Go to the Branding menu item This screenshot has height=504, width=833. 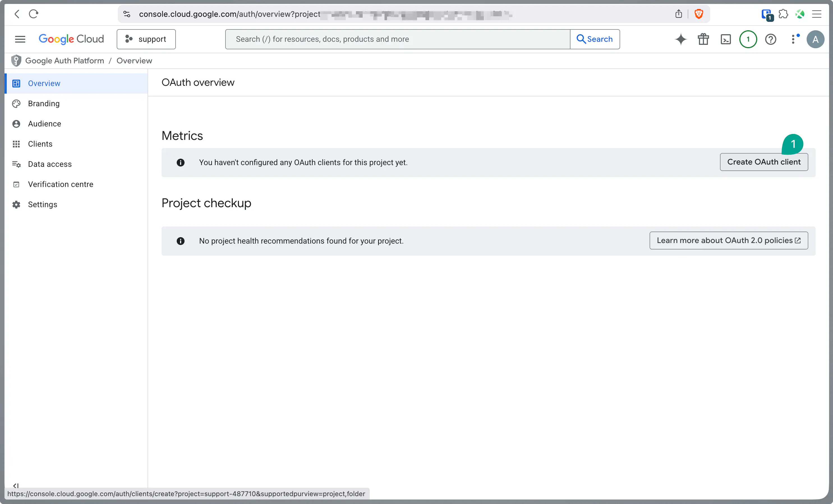click(x=43, y=103)
